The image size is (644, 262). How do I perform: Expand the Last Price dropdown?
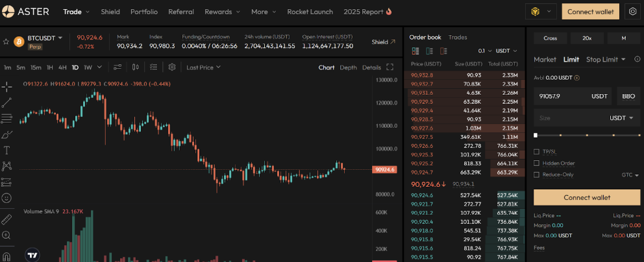[203, 67]
